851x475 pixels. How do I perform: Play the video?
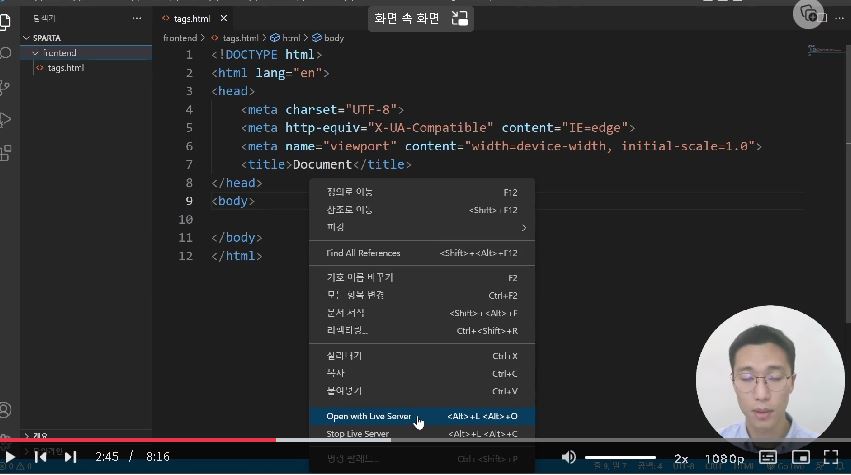(10, 457)
